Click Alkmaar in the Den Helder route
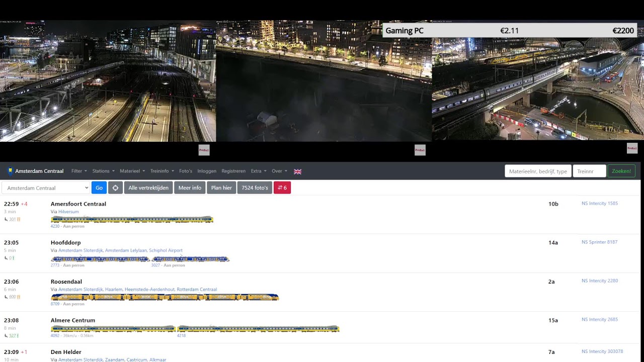This screenshot has height=362, width=644. pyautogui.click(x=157, y=360)
